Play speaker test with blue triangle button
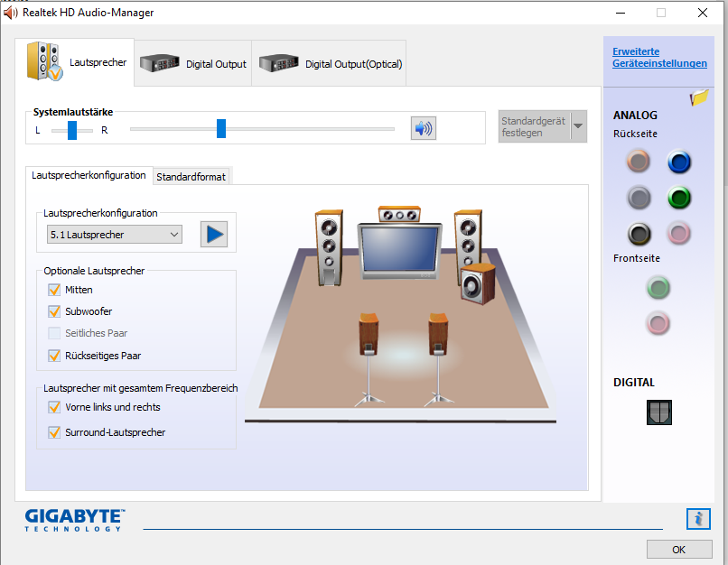 (214, 235)
